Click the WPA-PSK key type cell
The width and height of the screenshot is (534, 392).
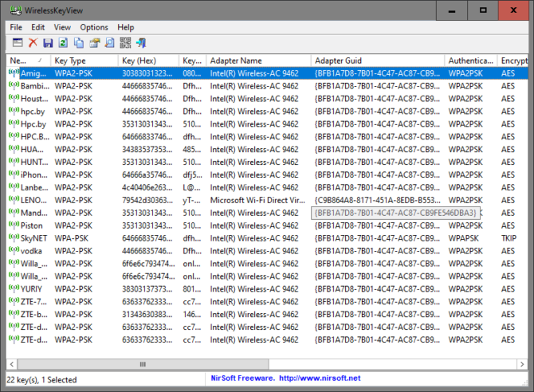pyautogui.click(x=71, y=238)
